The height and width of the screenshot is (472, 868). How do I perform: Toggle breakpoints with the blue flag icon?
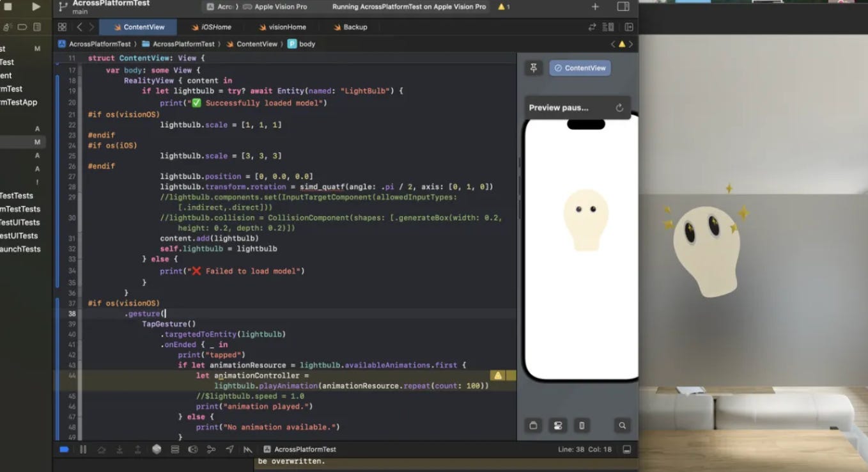(63, 449)
